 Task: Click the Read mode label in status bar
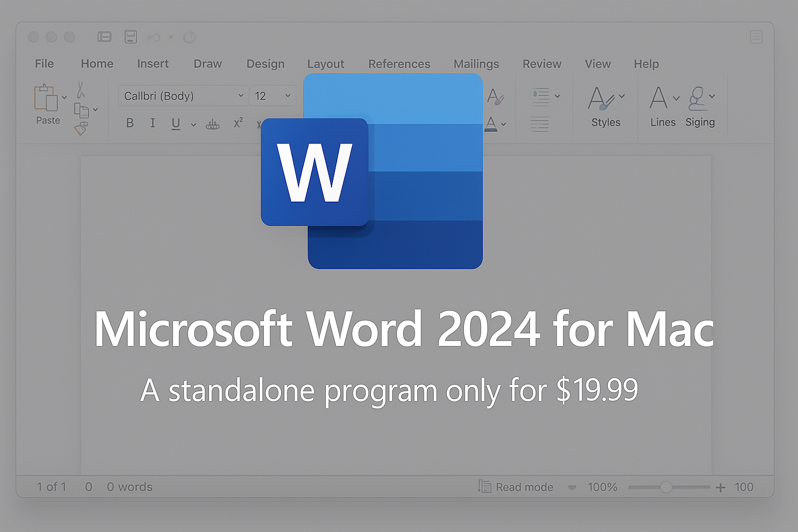point(524,487)
